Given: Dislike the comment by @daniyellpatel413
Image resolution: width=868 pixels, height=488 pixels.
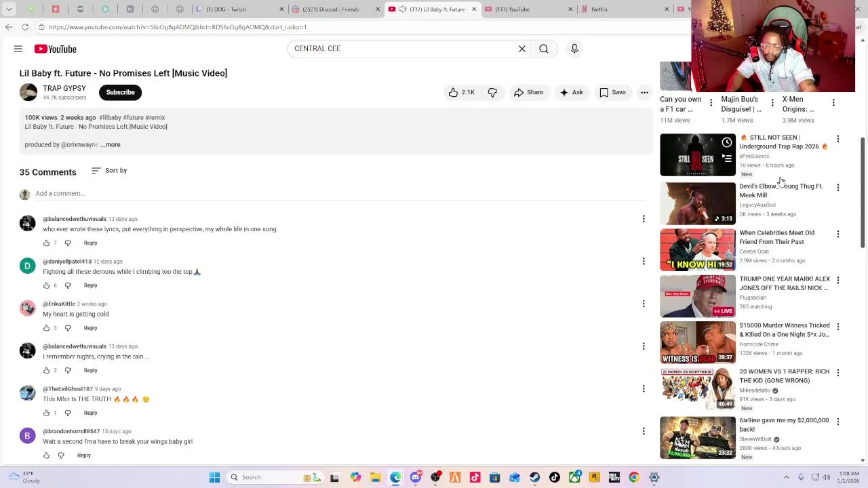Looking at the screenshot, I should click(68, 285).
